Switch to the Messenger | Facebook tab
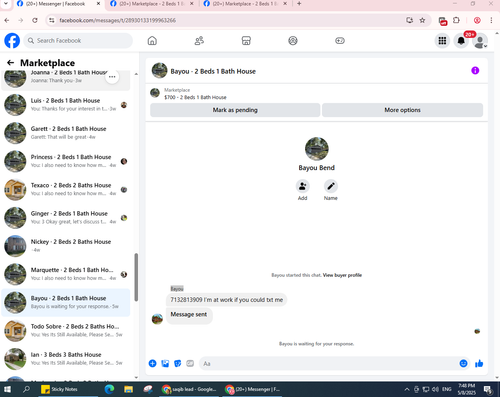 (55, 4)
